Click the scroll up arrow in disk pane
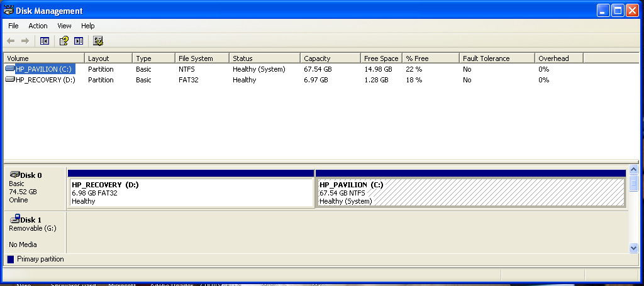Viewport: 644px width, 286px height. pos(633,170)
